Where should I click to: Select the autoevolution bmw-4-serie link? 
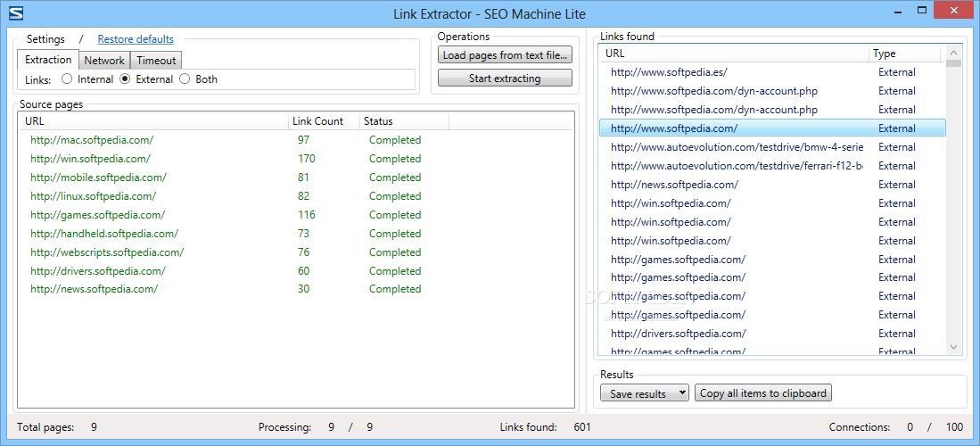pyautogui.click(x=772, y=147)
